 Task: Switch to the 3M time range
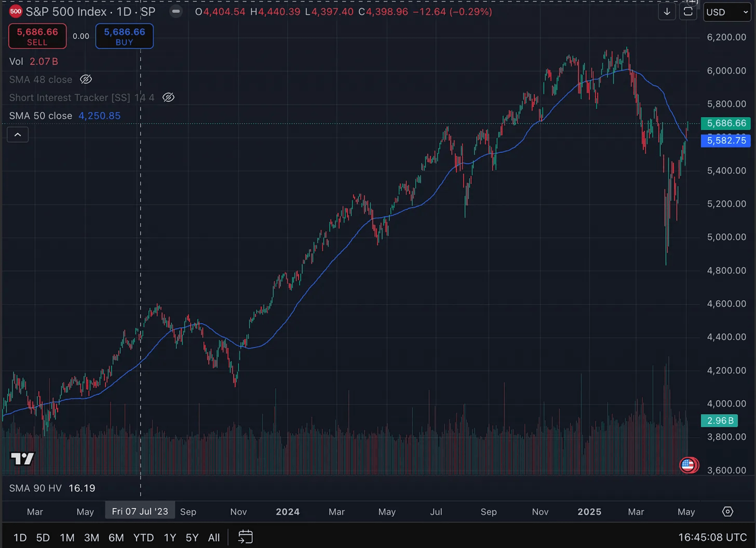pyautogui.click(x=92, y=537)
